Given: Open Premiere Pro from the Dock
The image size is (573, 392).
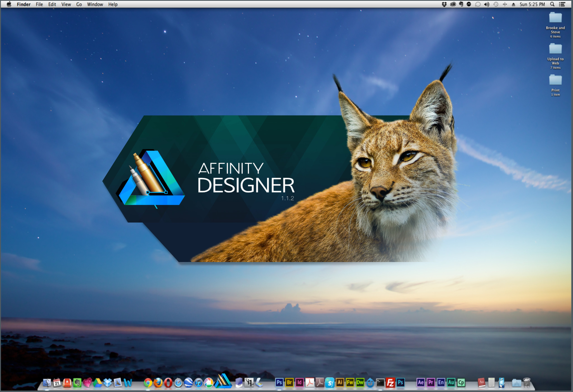Looking at the screenshot, I should pos(430,382).
